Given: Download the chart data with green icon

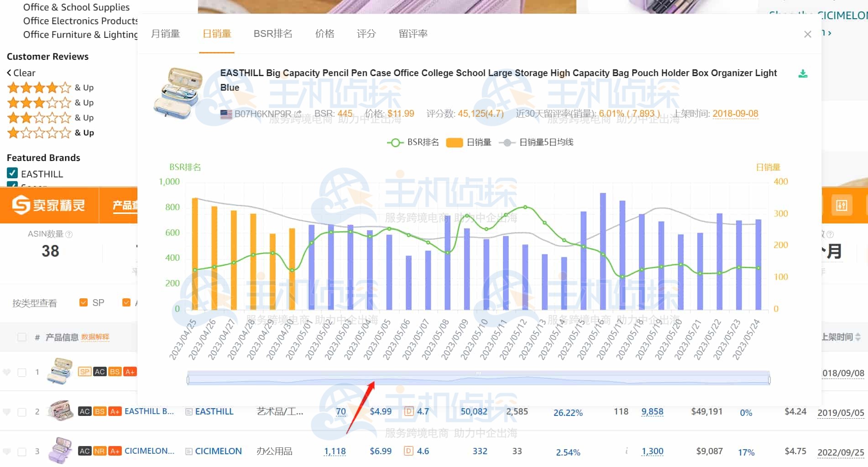Looking at the screenshot, I should 803,73.
